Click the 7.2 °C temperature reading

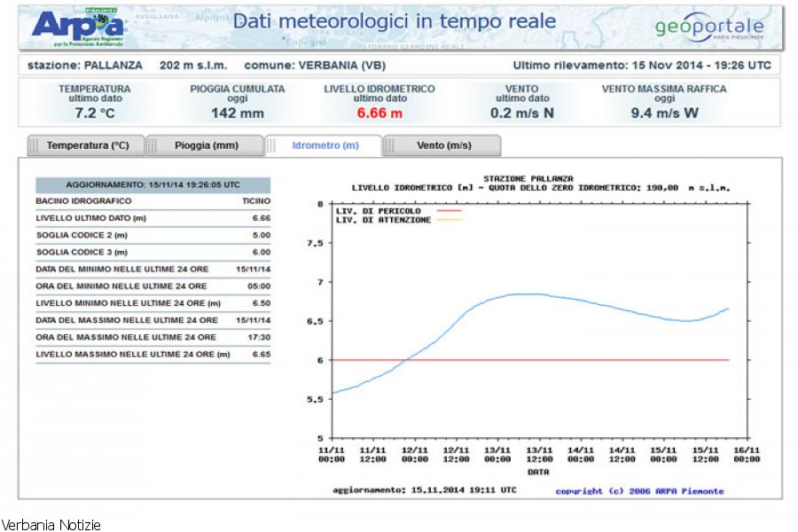point(95,113)
